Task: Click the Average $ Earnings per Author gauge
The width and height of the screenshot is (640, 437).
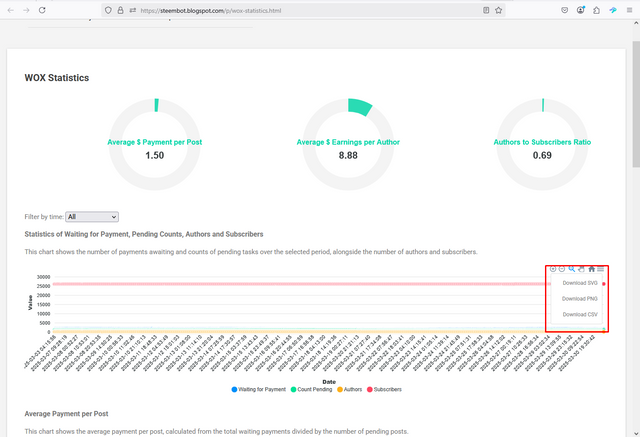Action: (348, 144)
